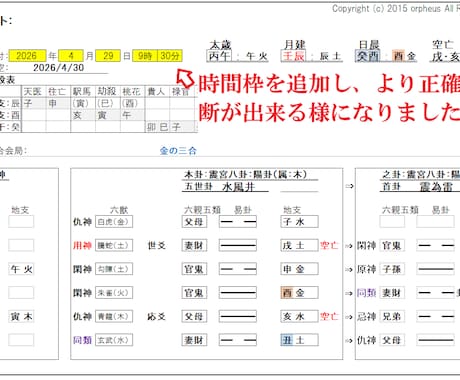The image size is (460, 380).
Task: Click the 官鬼 cell in the 之卦 panel
Action: click(392, 246)
